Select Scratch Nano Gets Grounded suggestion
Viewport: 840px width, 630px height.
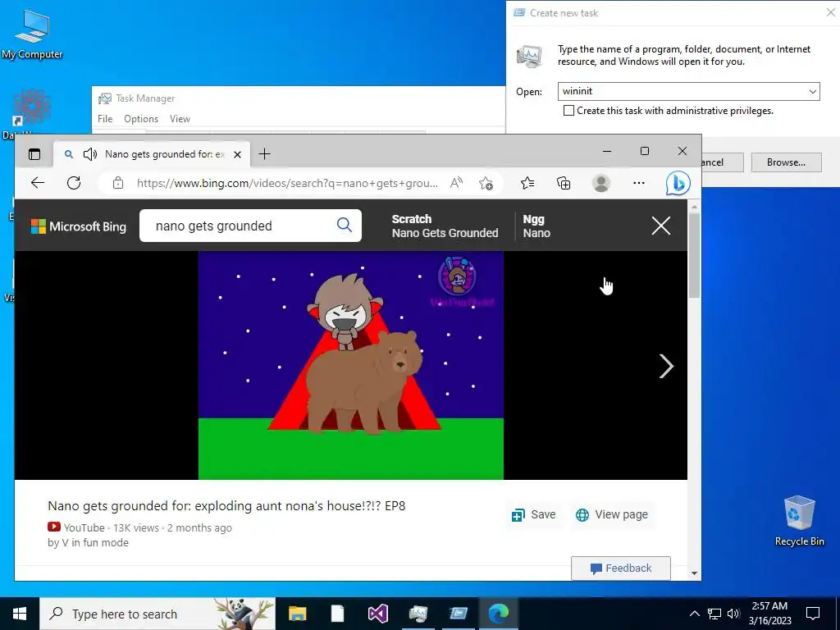point(445,226)
